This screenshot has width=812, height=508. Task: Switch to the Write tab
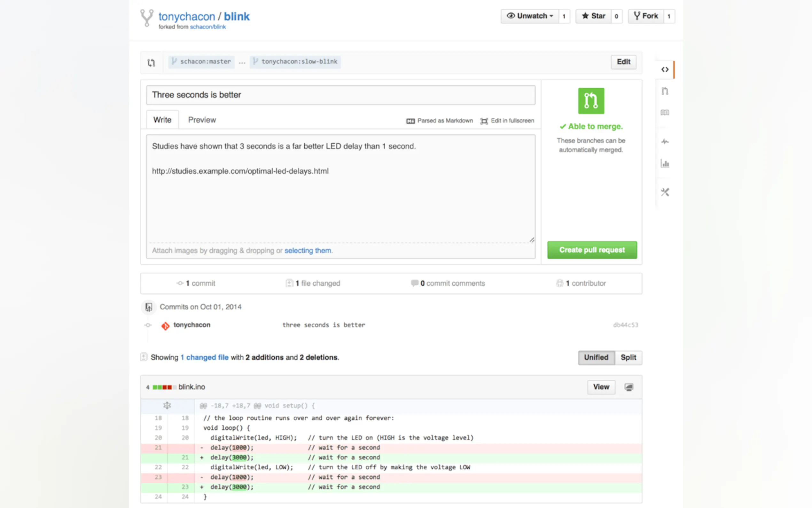tap(162, 120)
